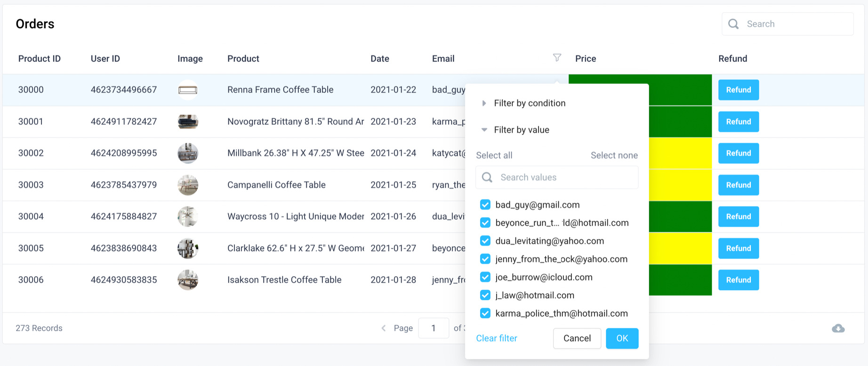
Task: Click the page number input
Action: (434, 328)
